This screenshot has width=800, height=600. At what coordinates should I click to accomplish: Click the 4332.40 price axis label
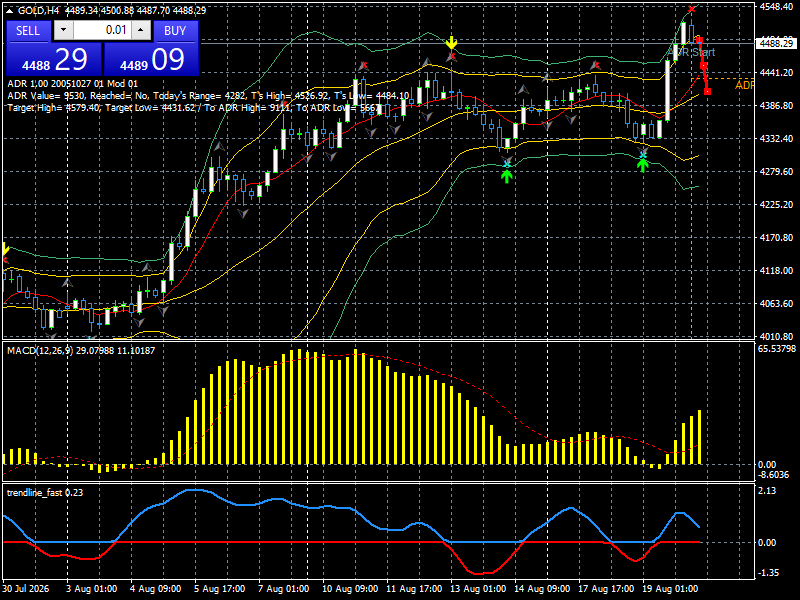pos(776,138)
